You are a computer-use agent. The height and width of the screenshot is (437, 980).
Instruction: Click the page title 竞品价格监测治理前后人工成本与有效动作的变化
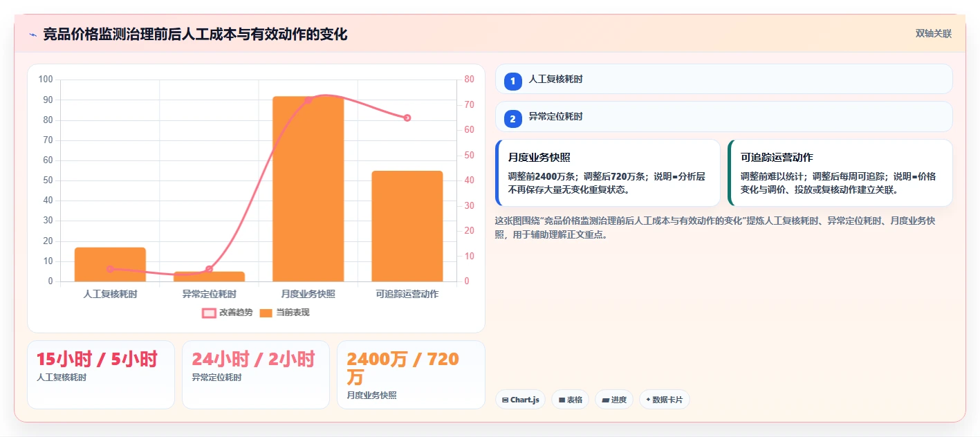[x=195, y=35]
